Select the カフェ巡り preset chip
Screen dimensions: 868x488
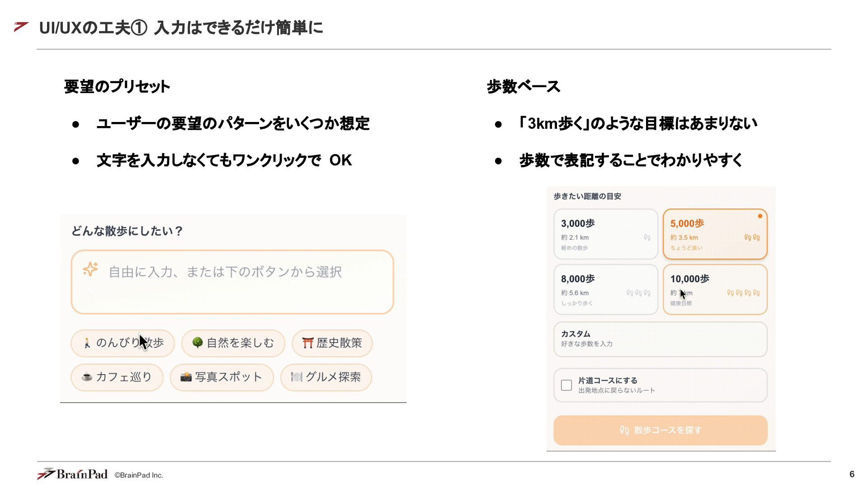[117, 377]
